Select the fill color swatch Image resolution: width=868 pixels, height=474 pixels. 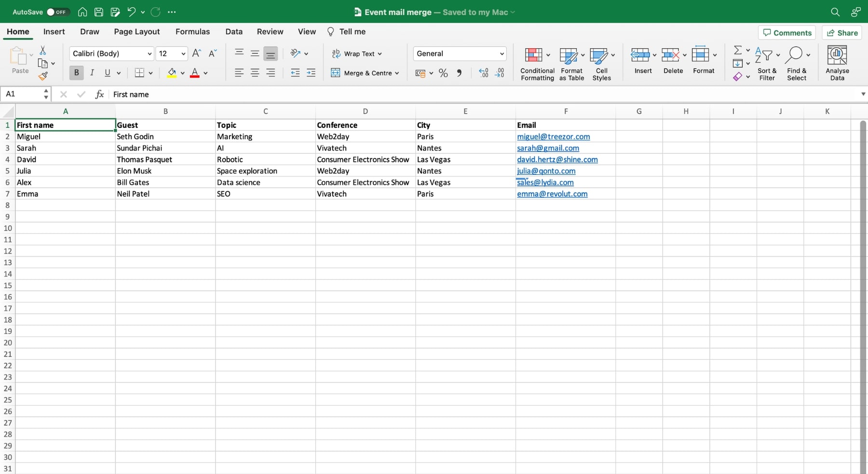(x=172, y=73)
